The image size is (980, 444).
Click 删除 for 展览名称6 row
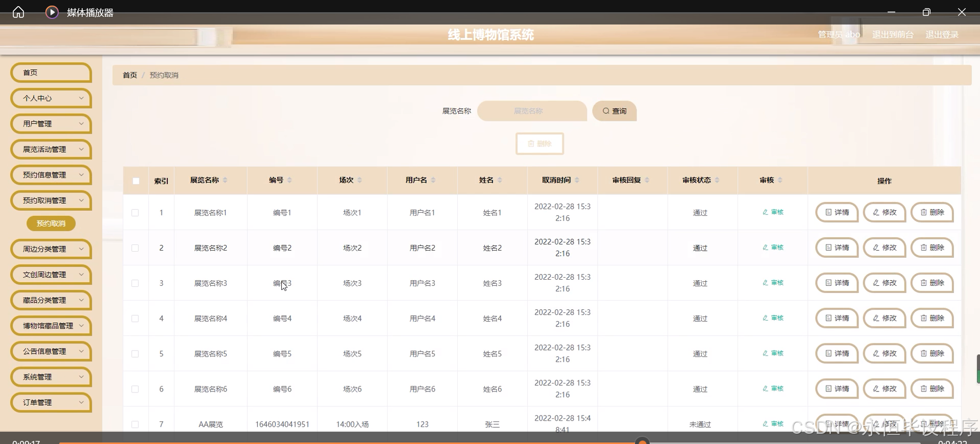click(933, 388)
